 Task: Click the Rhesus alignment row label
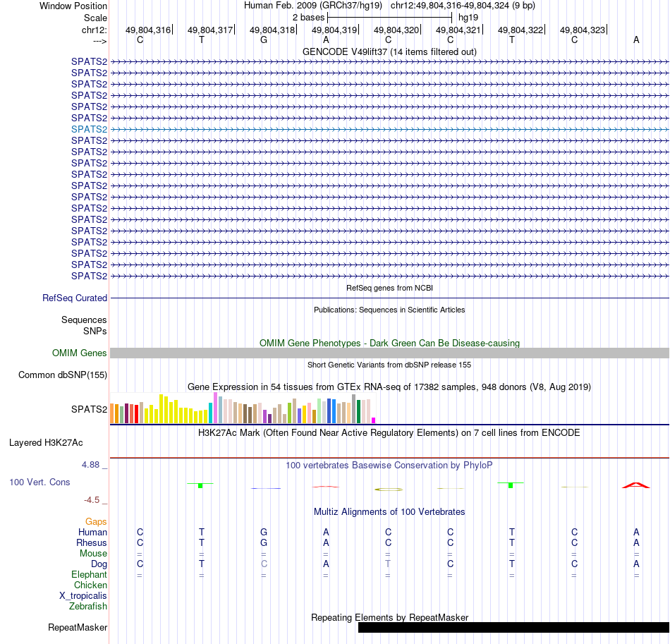92,542
